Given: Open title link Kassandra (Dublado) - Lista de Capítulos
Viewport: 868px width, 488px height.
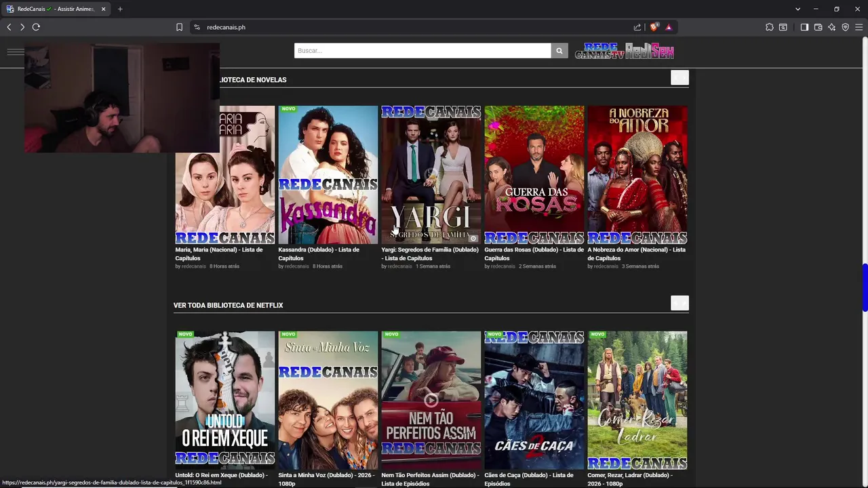Looking at the screenshot, I should tap(319, 253).
